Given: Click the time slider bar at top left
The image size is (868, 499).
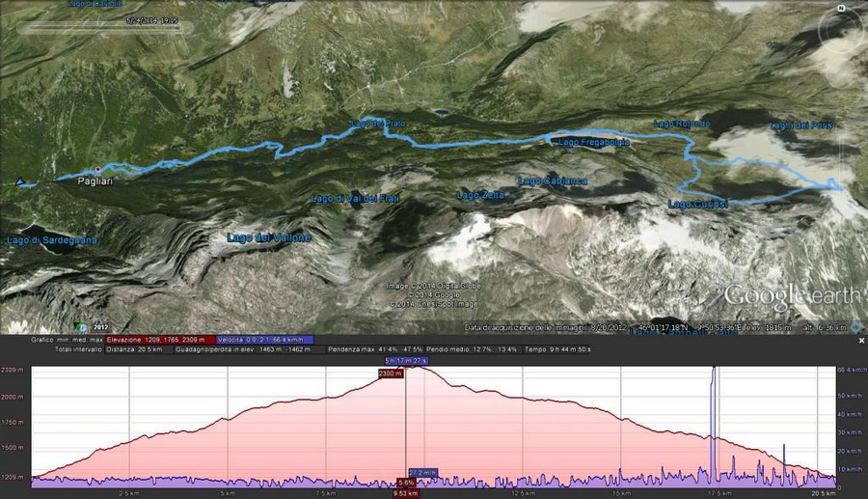Looking at the screenshot, I should pos(105,27).
